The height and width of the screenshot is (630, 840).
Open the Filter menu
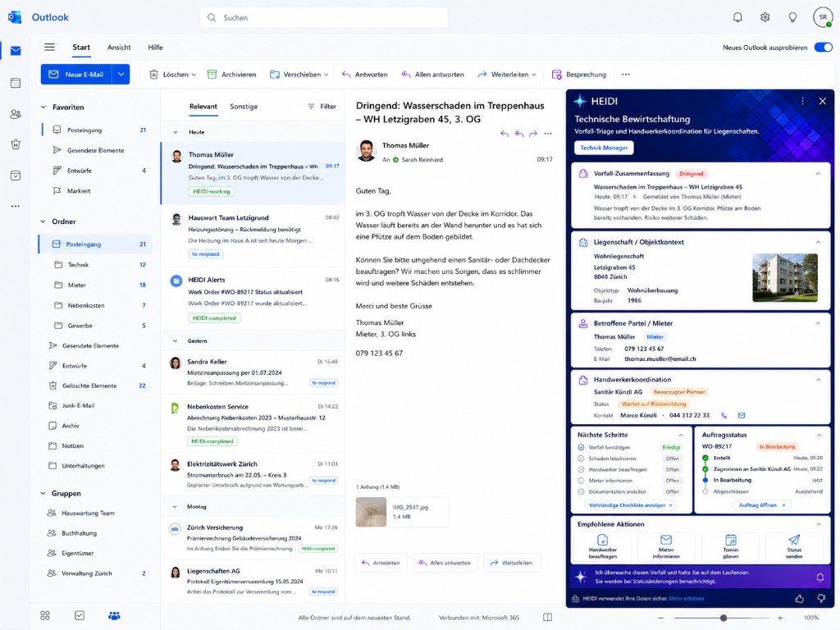click(322, 107)
